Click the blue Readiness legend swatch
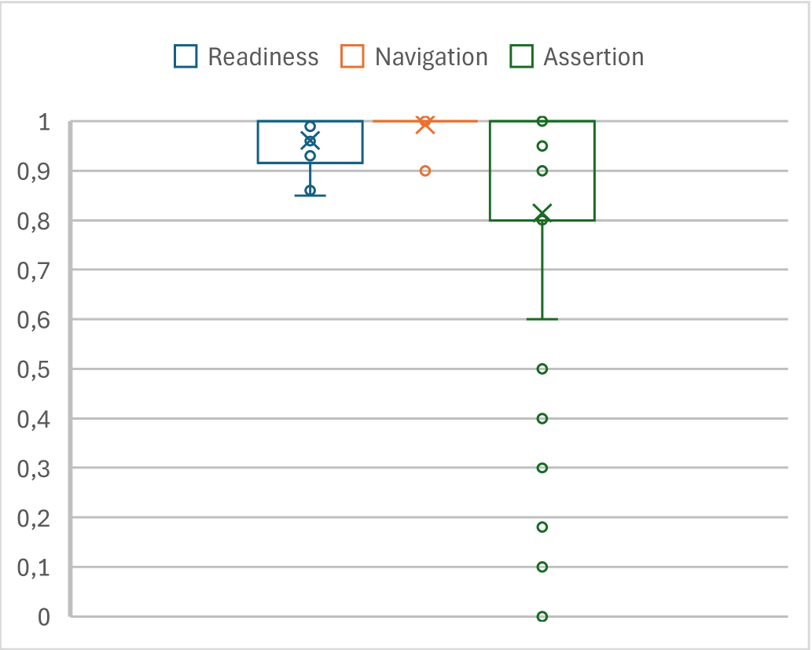This screenshot has width=812, height=650. pyautogui.click(x=186, y=57)
